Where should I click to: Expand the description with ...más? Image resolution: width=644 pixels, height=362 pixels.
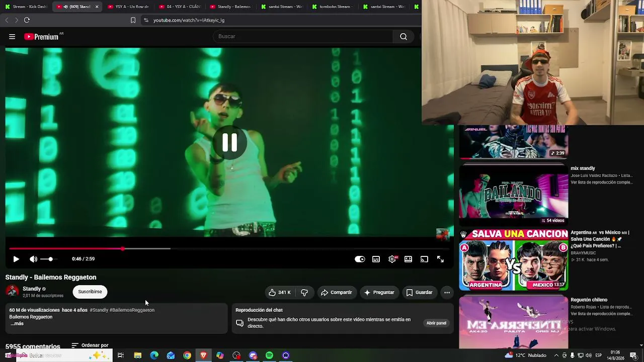tap(17, 324)
